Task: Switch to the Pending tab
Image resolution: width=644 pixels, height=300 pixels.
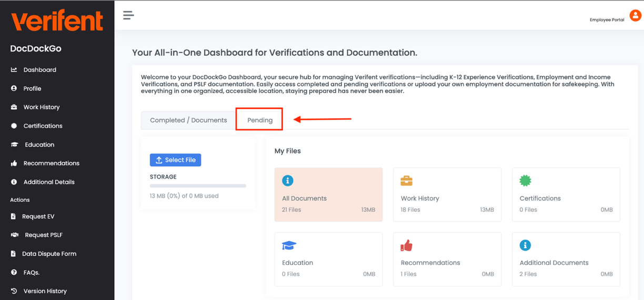Action: click(x=260, y=120)
